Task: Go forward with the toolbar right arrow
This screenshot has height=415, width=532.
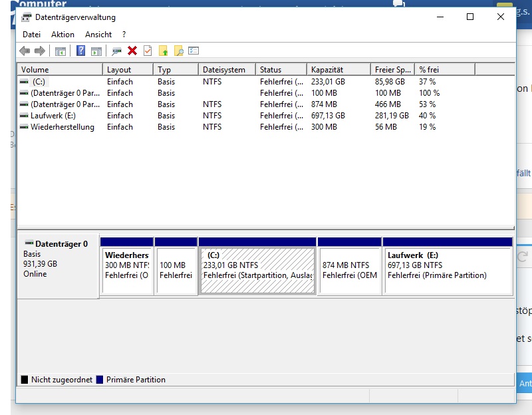Action: click(40, 51)
